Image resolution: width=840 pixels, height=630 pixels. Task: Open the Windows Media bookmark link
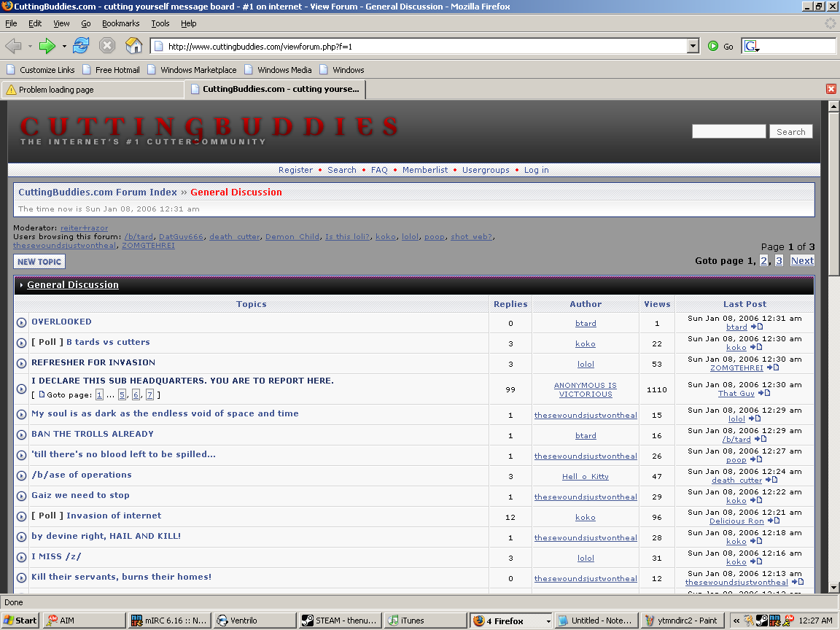pyautogui.click(x=284, y=70)
